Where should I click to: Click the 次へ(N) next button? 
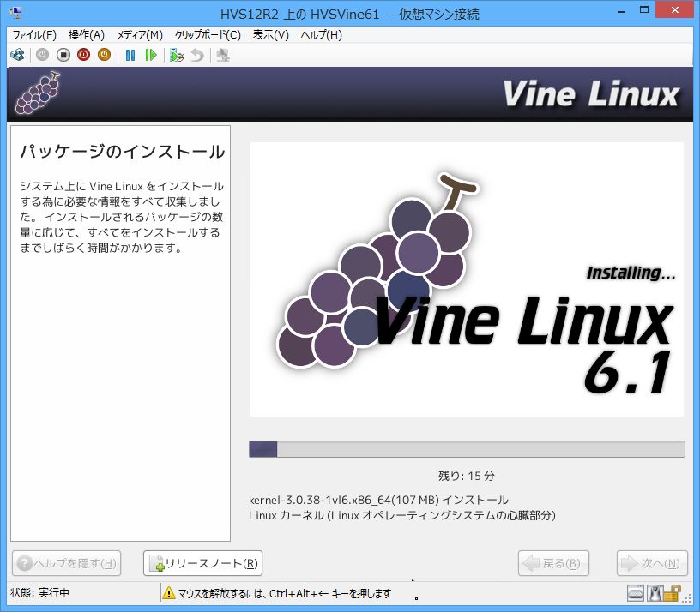(x=652, y=563)
